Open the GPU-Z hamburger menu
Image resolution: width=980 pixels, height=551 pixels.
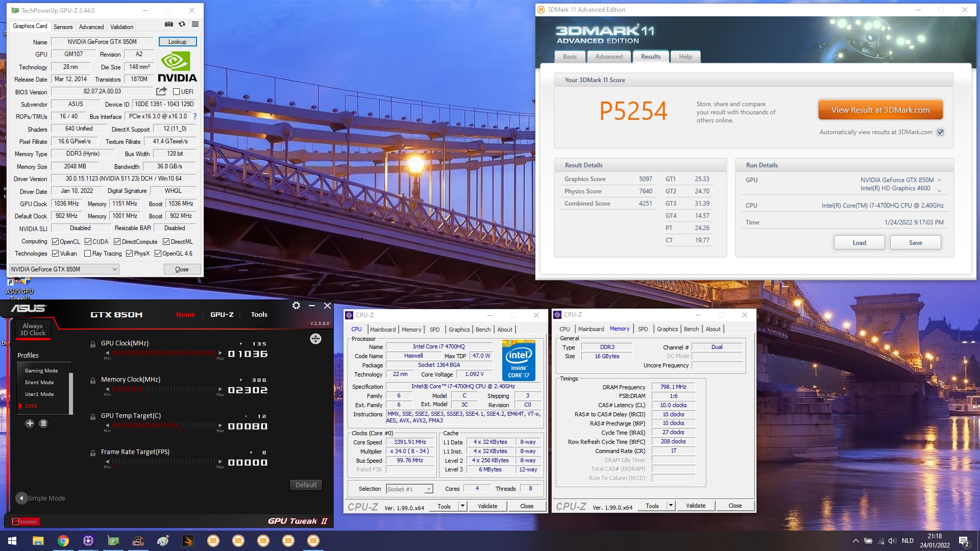coord(195,24)
